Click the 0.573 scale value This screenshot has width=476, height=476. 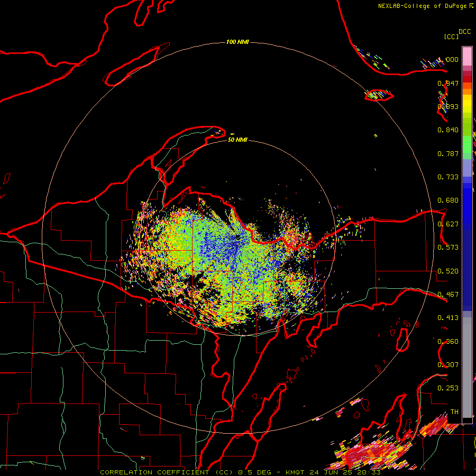(448, 248)
